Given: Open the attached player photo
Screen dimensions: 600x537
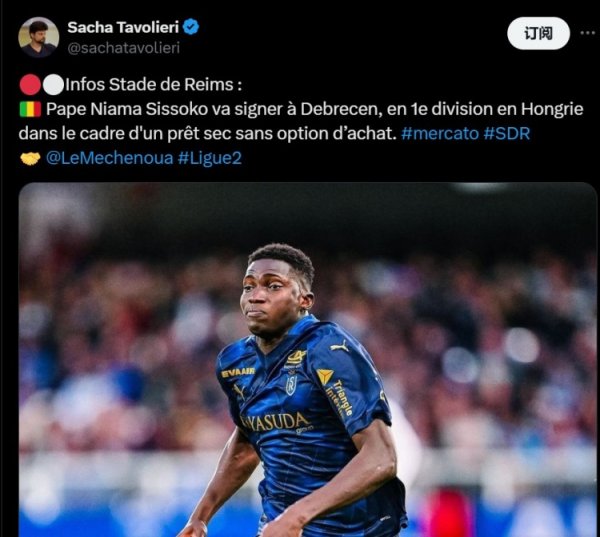Looking at the screenshot, I should pos(308,359).
